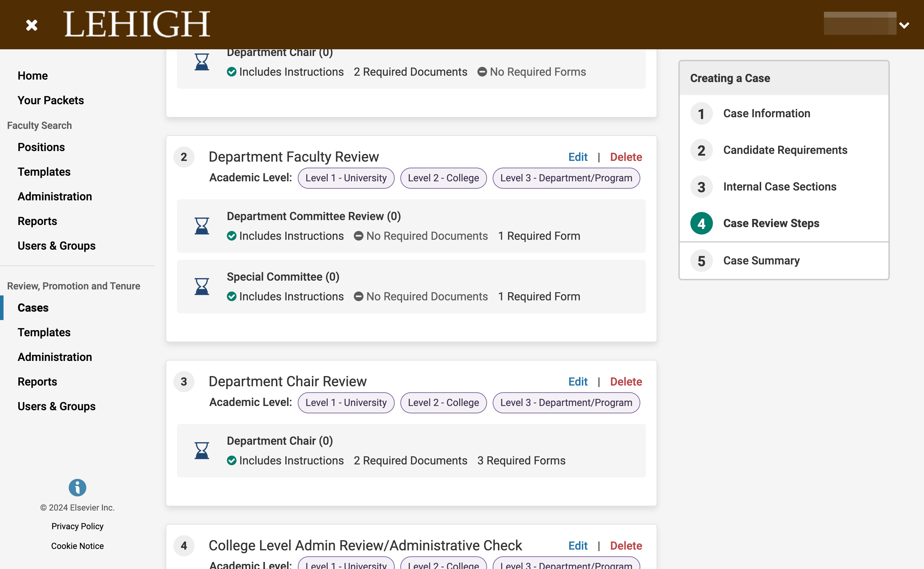924x569 pixels.
Task: Click the blue info circle icon
Action: click(77, 488)
